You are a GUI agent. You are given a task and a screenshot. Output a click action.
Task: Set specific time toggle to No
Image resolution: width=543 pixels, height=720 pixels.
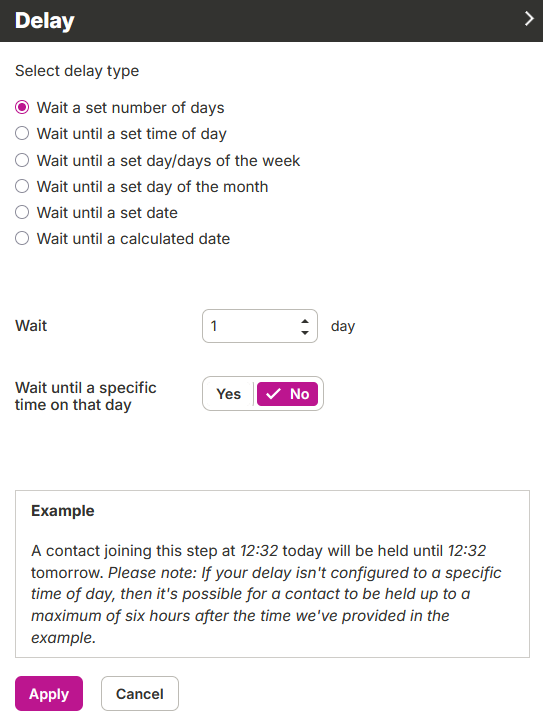pyautogui.click(x=287, y=394)
